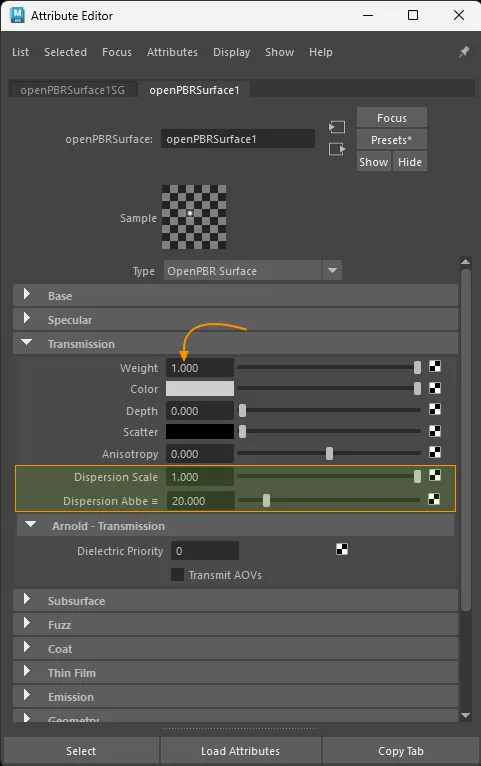Click the Color texture map checker icon
Image resolution: width=481 pixels, height=766 pixels.
pos(435,388)
